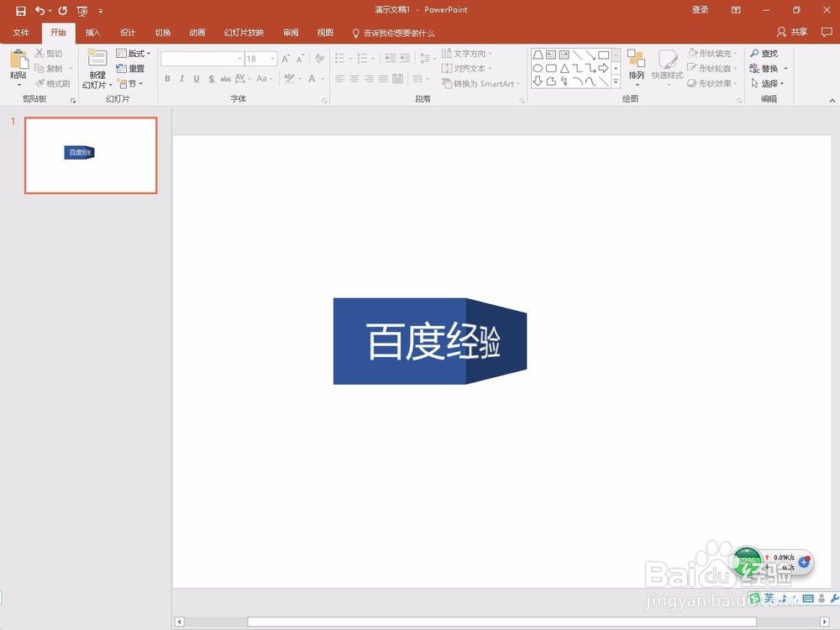Click the Save icon in quick access toolbar
Screen dimensions: 840x630
[21, 10]
